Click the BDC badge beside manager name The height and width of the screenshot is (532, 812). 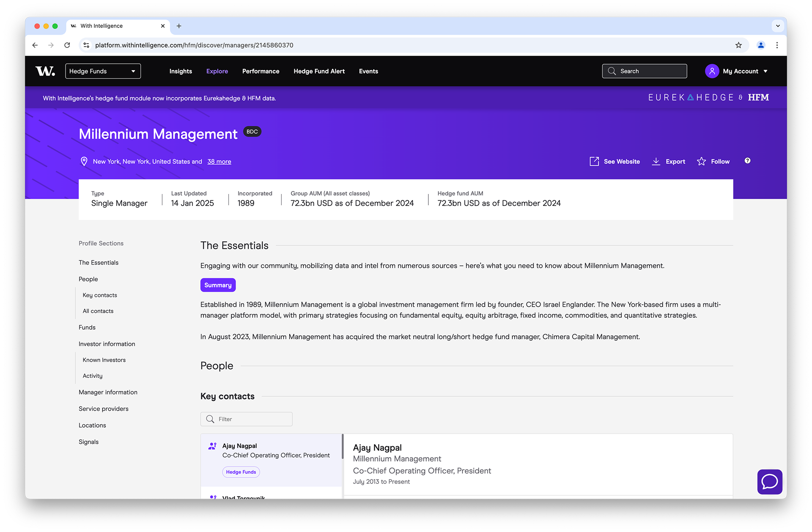click(x=252, y=131)
